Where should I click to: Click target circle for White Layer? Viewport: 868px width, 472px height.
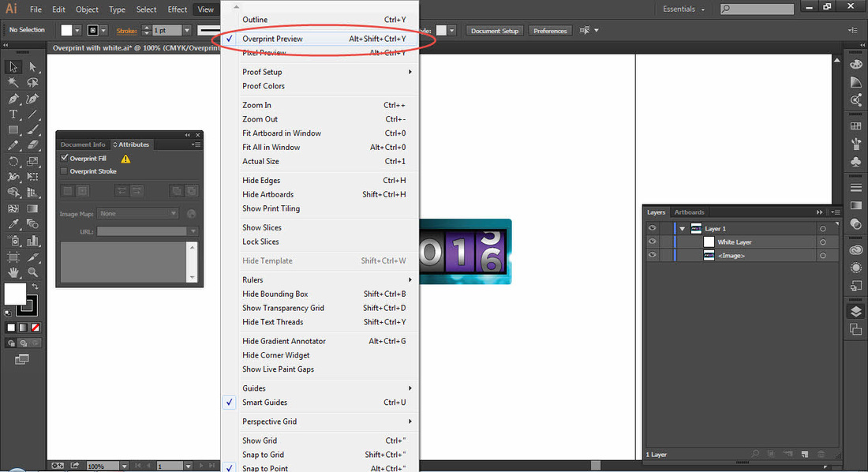(x=822, y=242)
